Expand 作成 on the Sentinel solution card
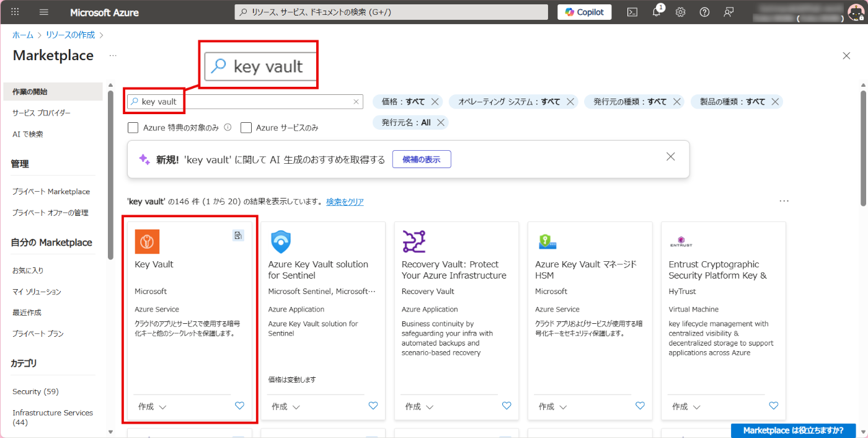Image resolution: width=868 pixels, height=438 pixels. click(x=286, y=407)
